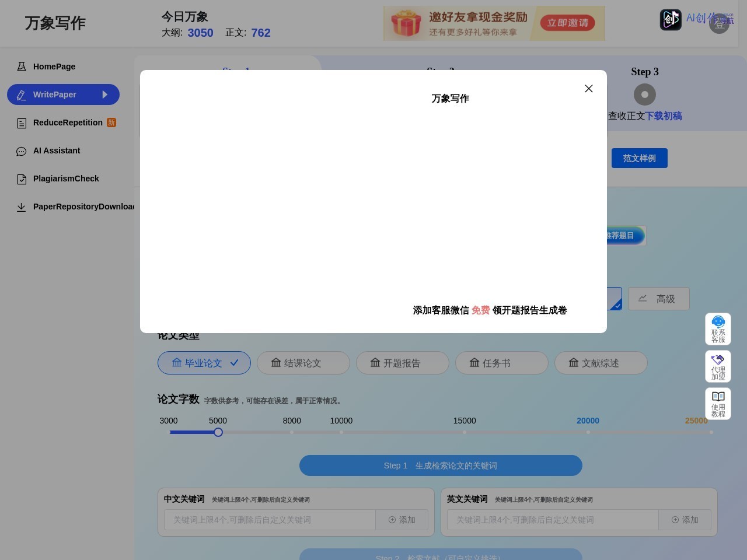
Task: Click the Step 3 circle indicator
Action: point(645,94)
